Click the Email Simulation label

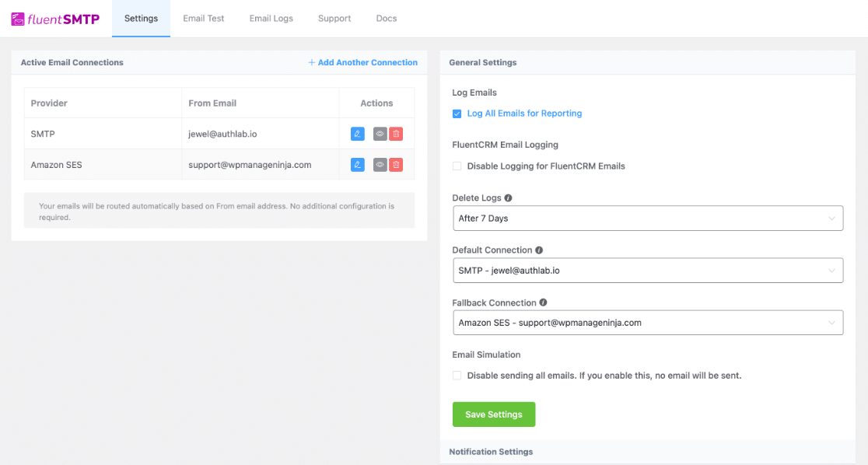(486, 355)
